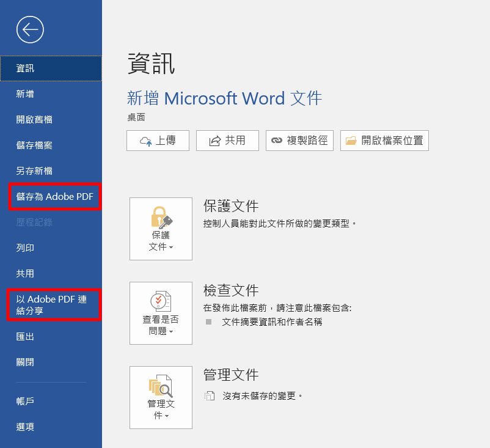Choose 儲存檔案 in the sidebar

[51, 145]
